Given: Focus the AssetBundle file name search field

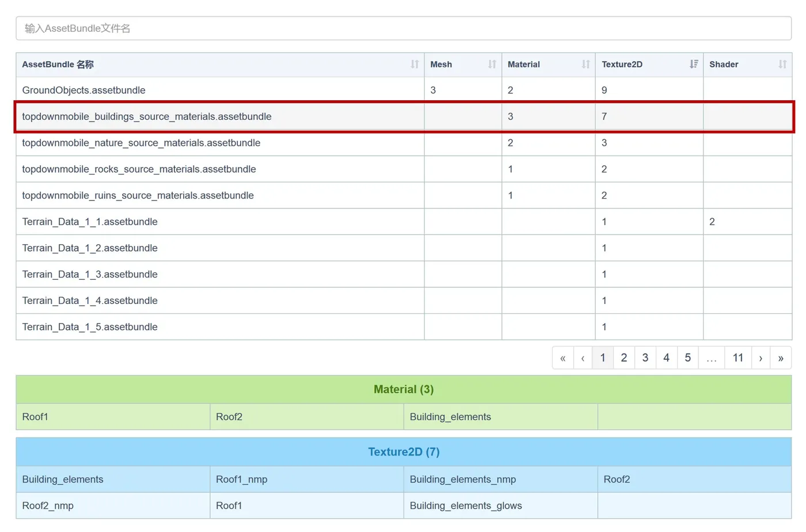Looking at the screenshot, I should pyautogui.click(x=404, y=28).
